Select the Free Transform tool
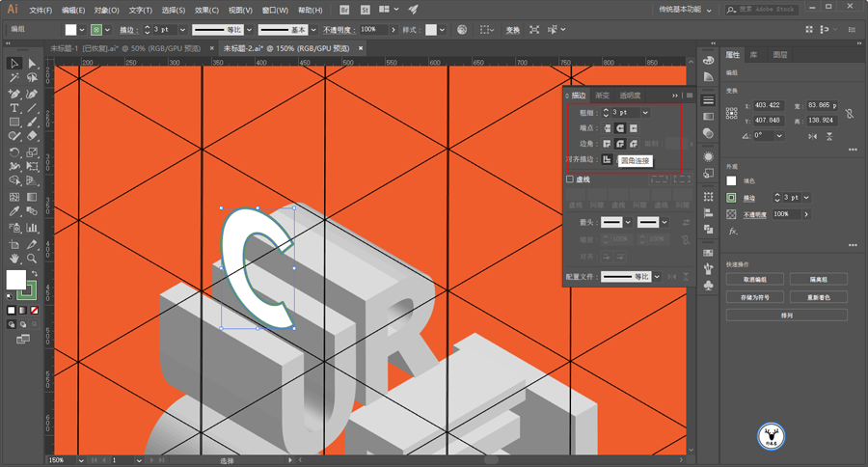868x467 pixels. [x=32, y=166]
